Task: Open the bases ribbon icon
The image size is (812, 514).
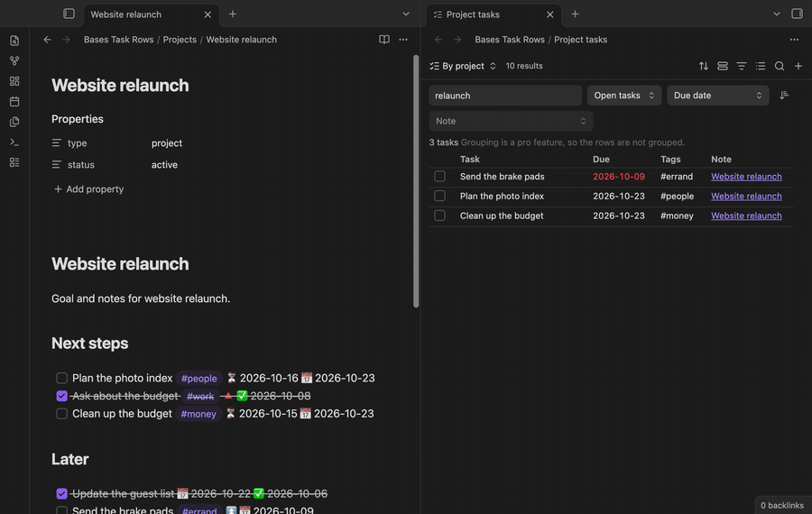Action: [x=14, y=162]
